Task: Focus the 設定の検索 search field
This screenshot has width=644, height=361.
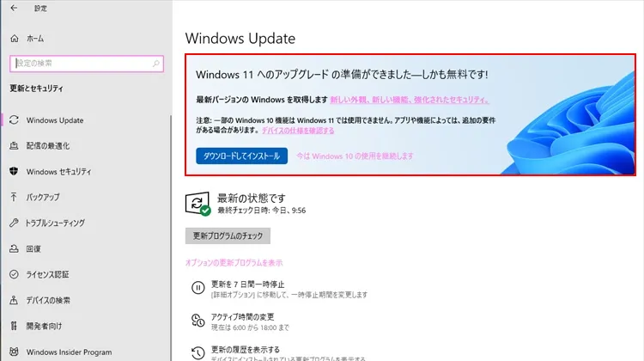Action: click(87, 64)
